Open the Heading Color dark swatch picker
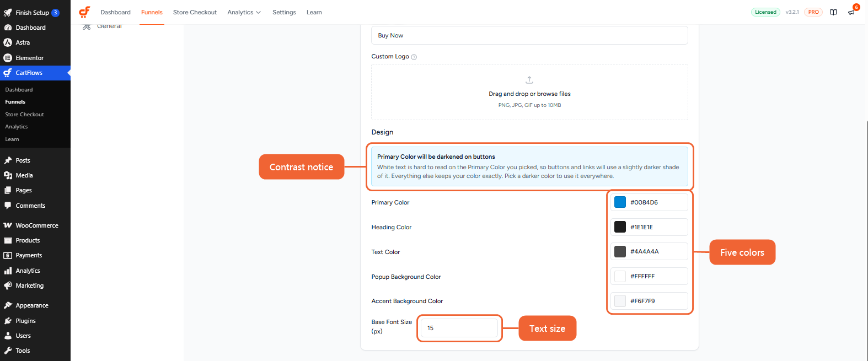Screen dimensions: 868x361 [620, 227]
